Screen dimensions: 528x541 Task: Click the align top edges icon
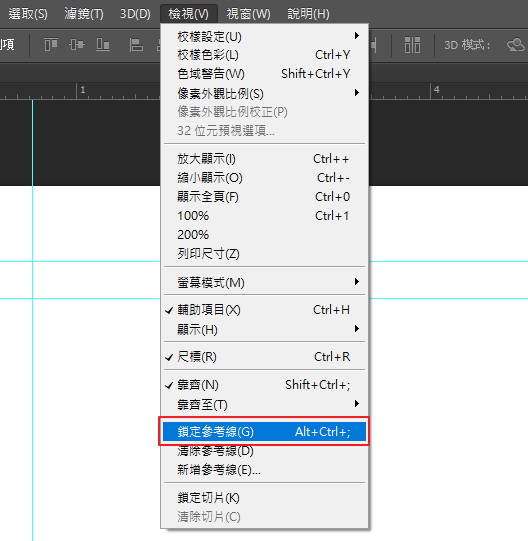(x=51, y=45)
